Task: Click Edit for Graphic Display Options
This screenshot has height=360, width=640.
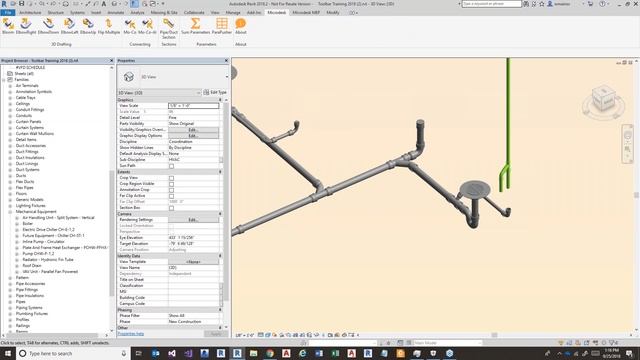Action: [x=193, y=136]
